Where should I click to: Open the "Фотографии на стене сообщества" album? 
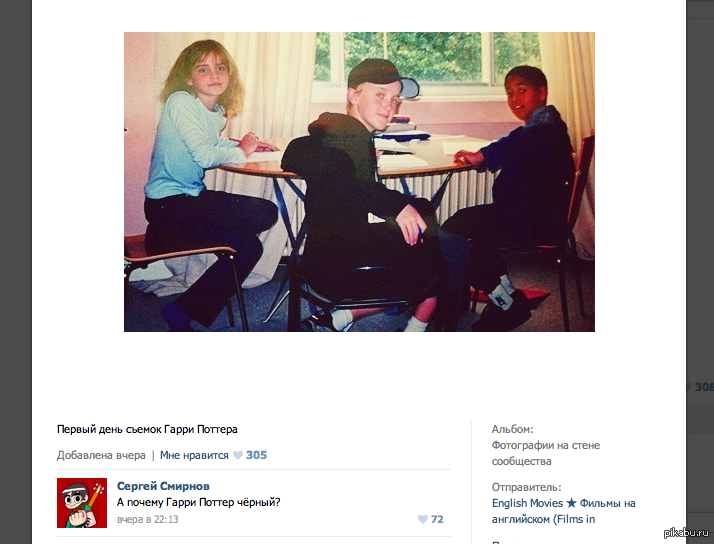click(x=546, y=453)
